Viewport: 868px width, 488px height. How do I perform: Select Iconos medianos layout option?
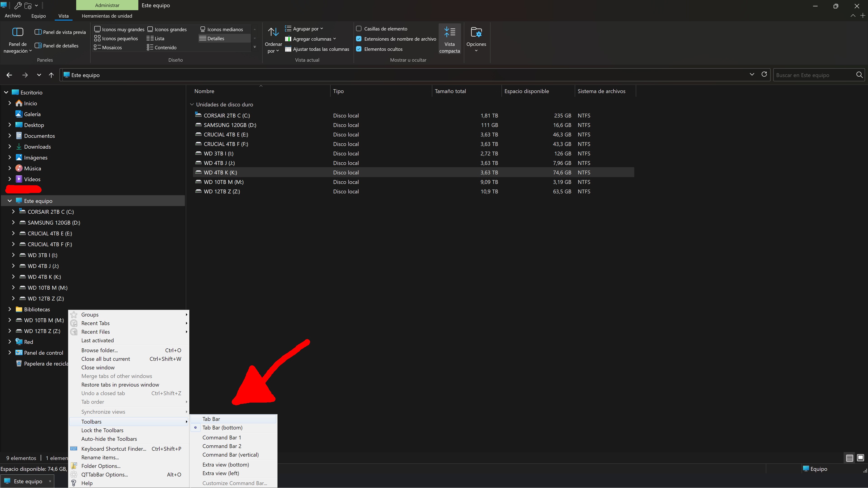click(x=221, y=29)
